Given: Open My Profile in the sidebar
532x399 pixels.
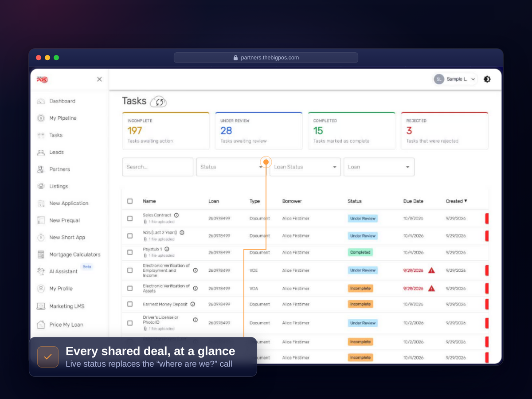Looking at the screenshot, I should (x=61, y=289).
